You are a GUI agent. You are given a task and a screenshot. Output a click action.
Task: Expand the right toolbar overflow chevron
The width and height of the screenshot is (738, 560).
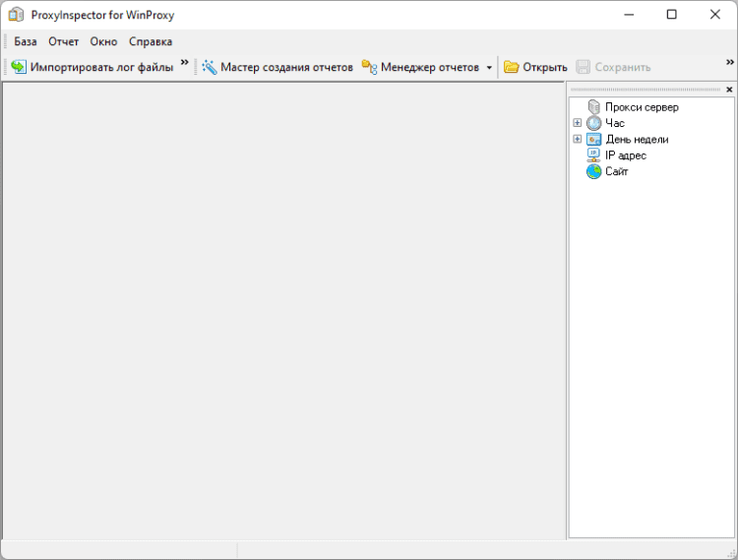(x=729, y=62)
